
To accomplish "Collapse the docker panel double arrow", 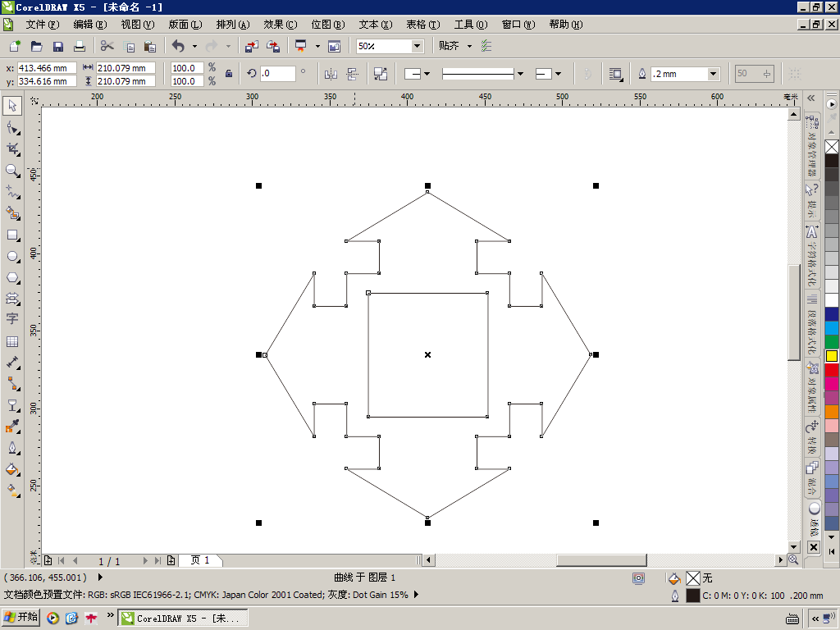I will click(x=811, y=98).
